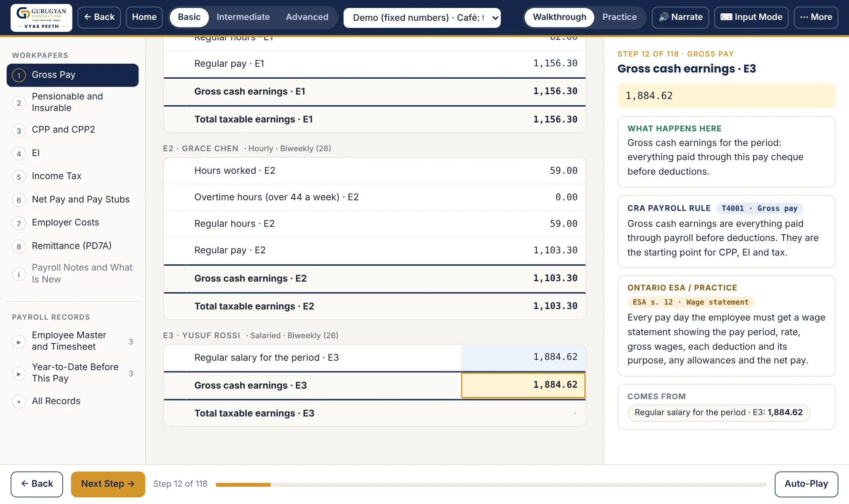Open Employer Costs workpaper
The image size is (849, 504).
pos(73,223)
